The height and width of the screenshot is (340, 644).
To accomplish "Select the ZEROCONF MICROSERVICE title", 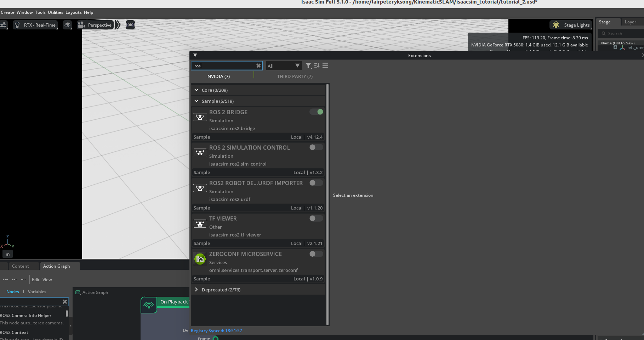I will click(x=245, y=254).
